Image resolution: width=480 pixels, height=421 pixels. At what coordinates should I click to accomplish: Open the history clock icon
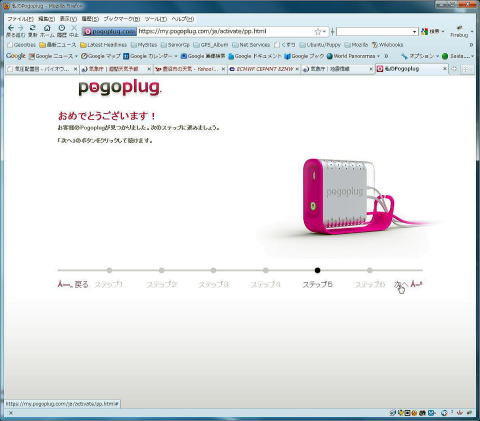click(x=62, y=28)
